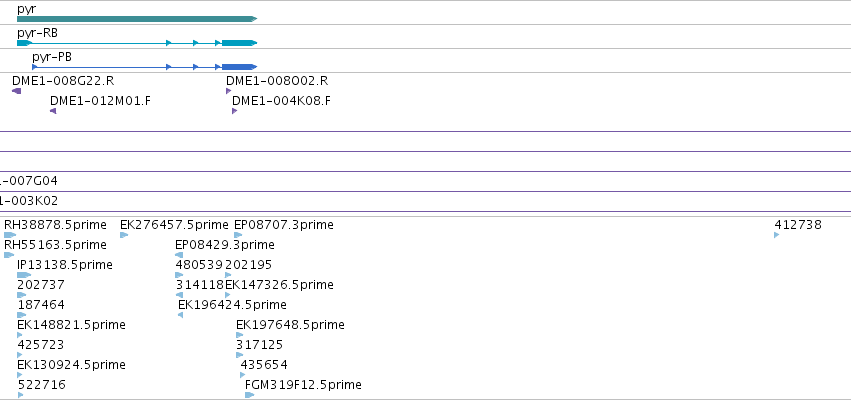Click the DME1-008G22.R arrow marker
The image size is (851, 400).
17,91
